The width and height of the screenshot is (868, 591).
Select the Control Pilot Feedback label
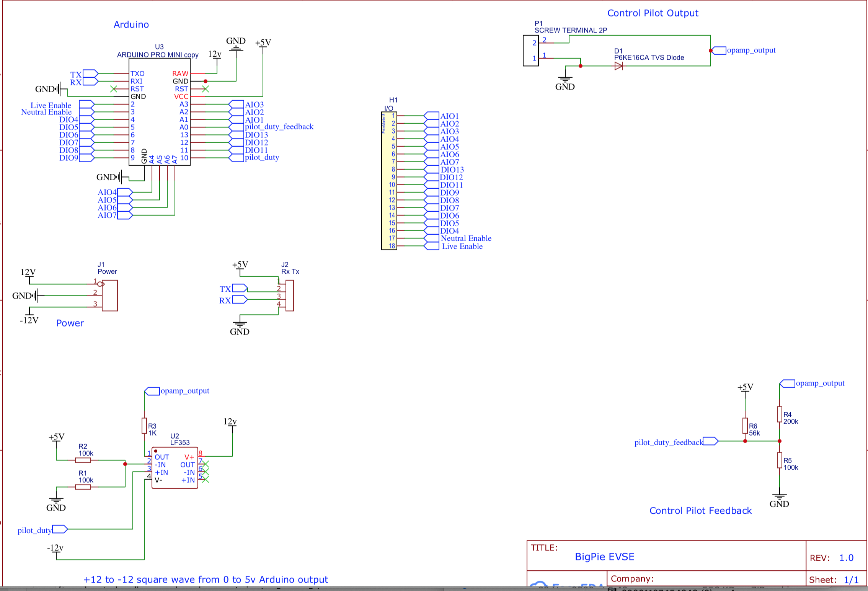[700, 511]
